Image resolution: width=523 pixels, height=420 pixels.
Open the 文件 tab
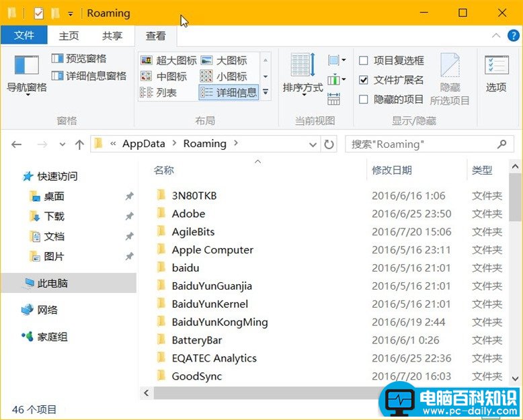point(24,35)
